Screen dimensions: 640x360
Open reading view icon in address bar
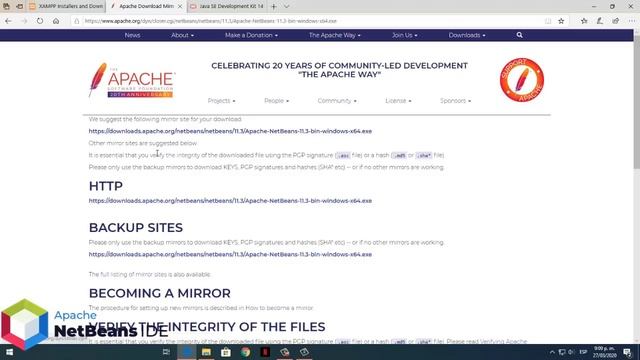point(548,21)
